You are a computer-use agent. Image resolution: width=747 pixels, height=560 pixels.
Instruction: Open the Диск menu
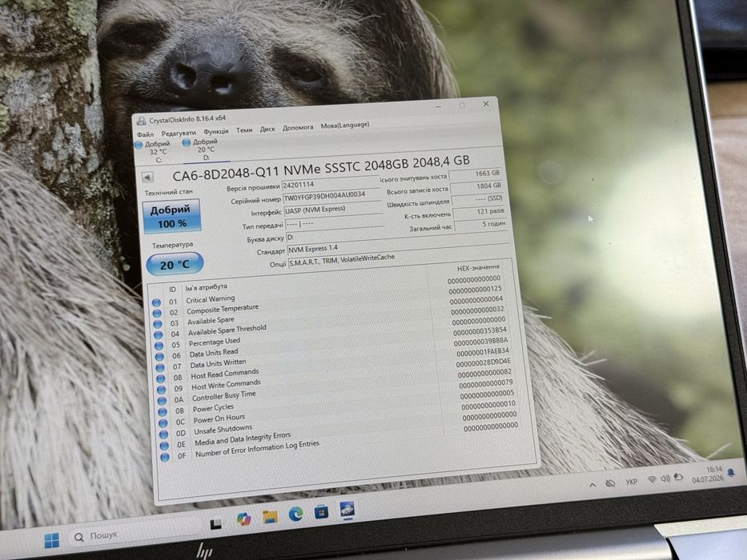tap(267, 129)
